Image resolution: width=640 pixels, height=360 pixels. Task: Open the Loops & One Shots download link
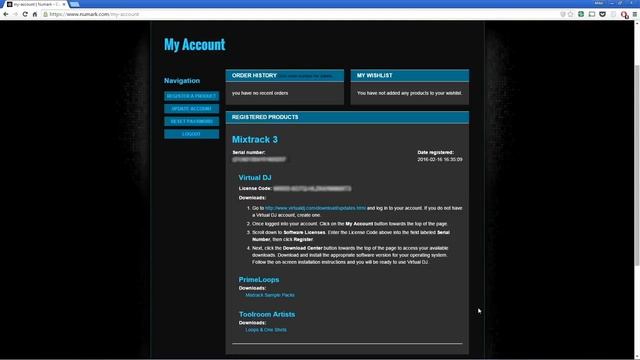(x=266, y=330)
